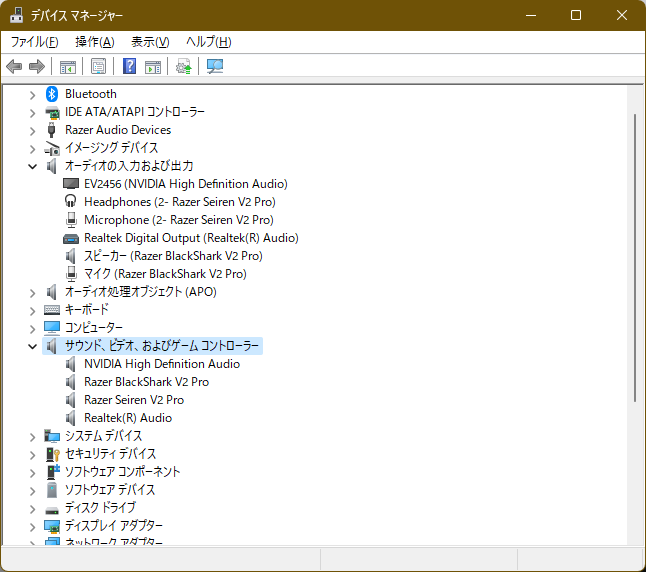Select EV2456 (NVIDIA High Definition Audio)
The width and height of the screenshot is (646, 572).
(186, 184)
